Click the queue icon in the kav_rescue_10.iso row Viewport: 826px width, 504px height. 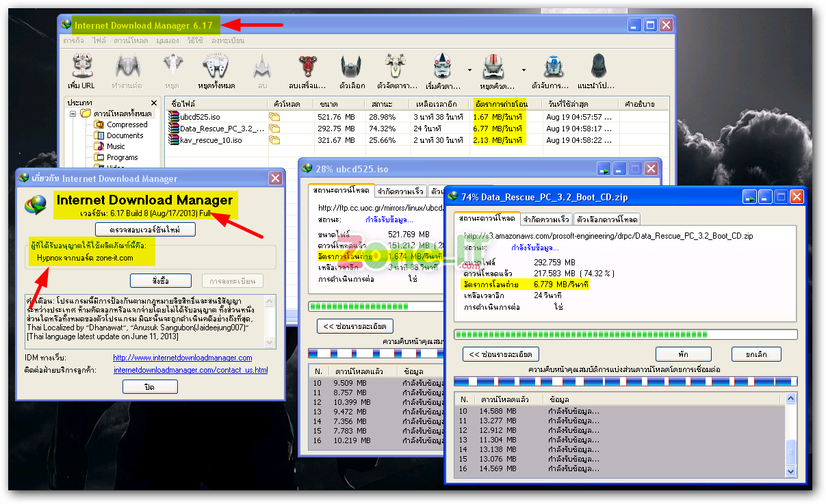click(x=274, y=140)
